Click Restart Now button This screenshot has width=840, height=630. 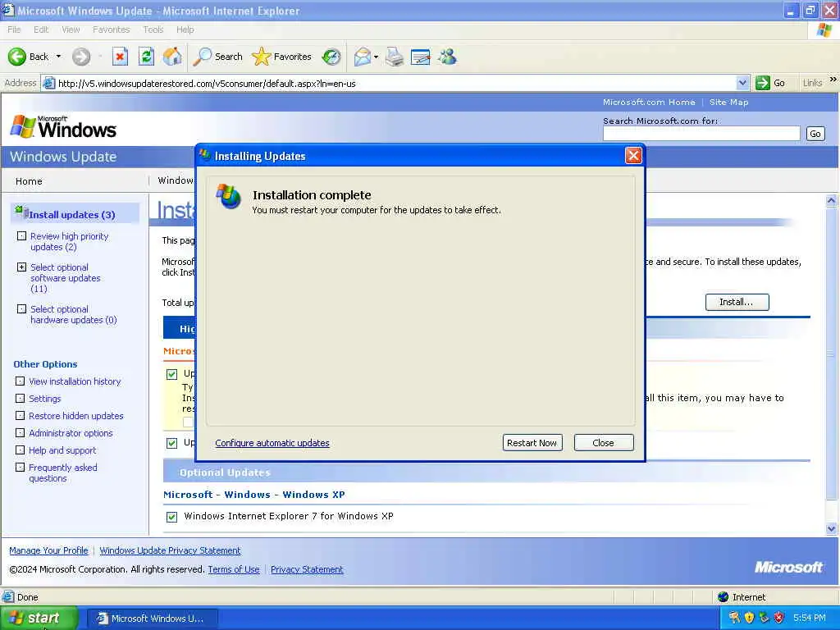point(532,442)
